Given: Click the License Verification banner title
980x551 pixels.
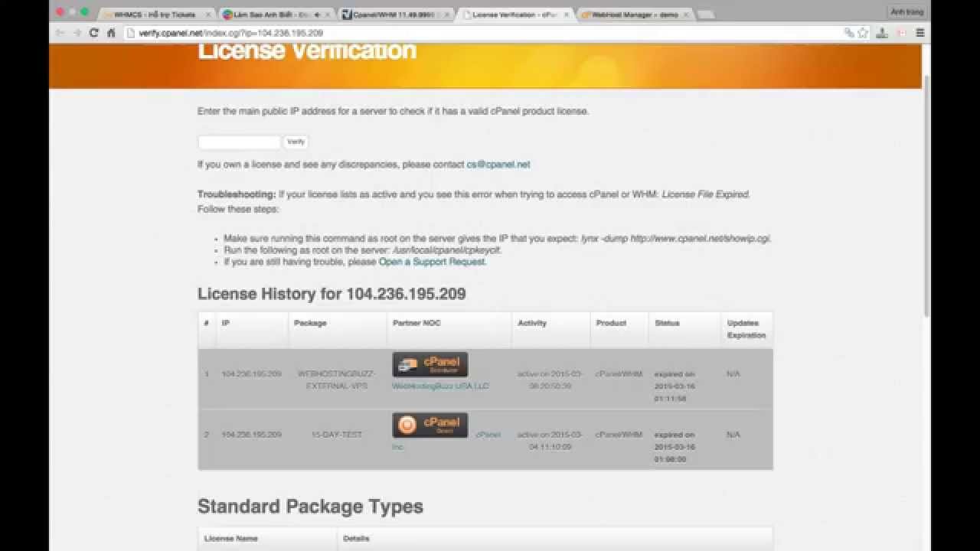Looking at the screenshot, I should [307, 51].
